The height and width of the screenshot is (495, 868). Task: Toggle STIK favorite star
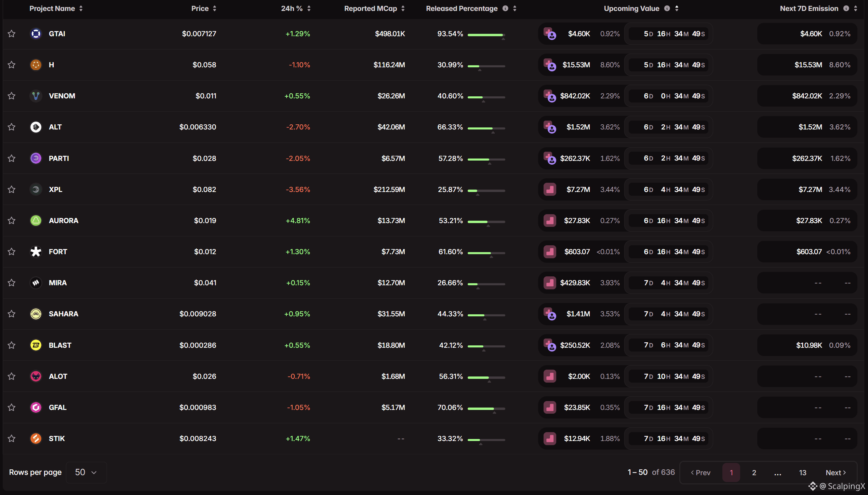click(12, 438)
